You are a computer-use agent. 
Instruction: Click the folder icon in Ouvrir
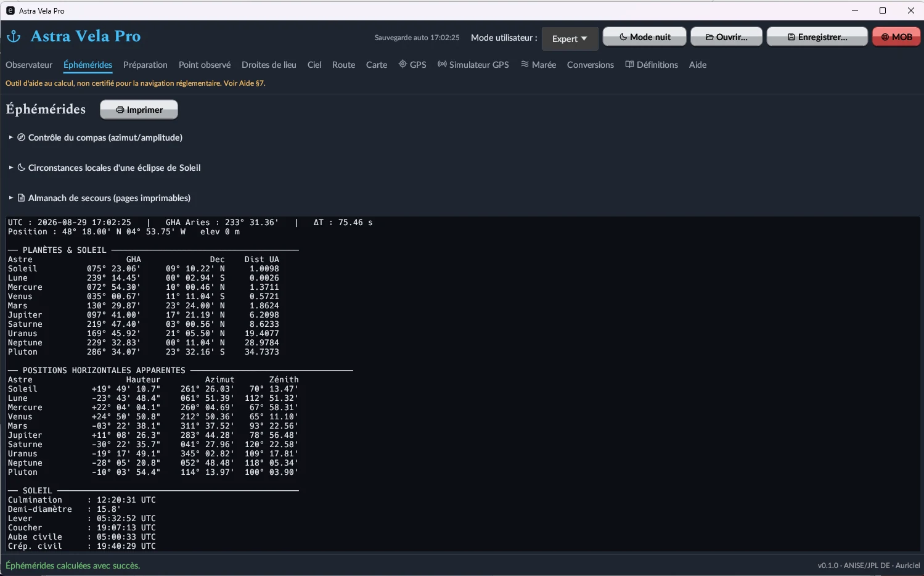pos(709,37)
